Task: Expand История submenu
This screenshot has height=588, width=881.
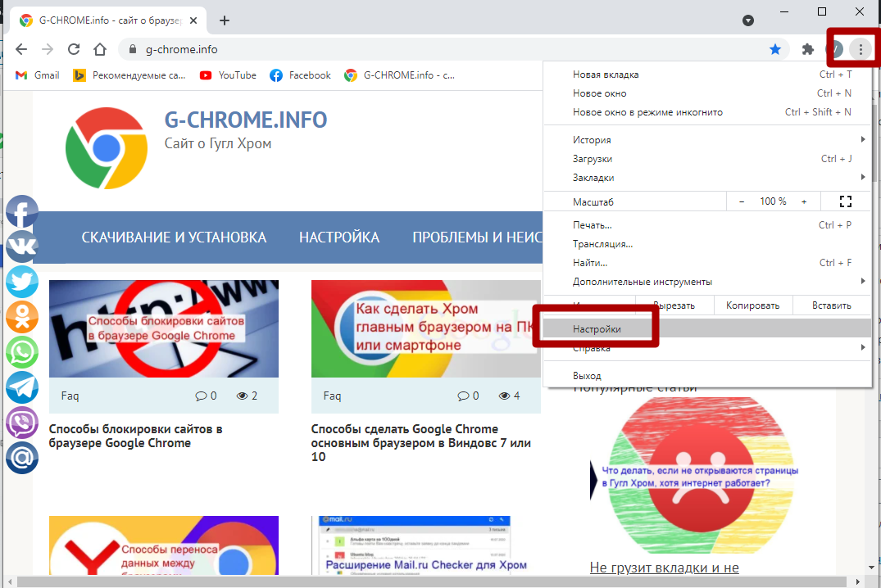Action: pos(706,140)
